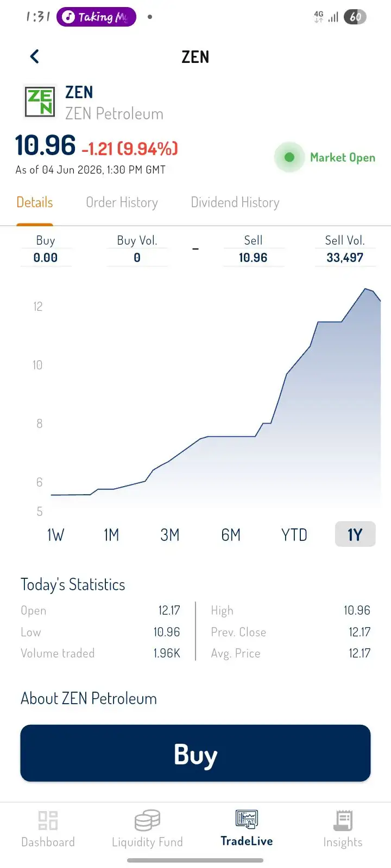Switch to the Dividend History tab

click(x=235, y=202)
